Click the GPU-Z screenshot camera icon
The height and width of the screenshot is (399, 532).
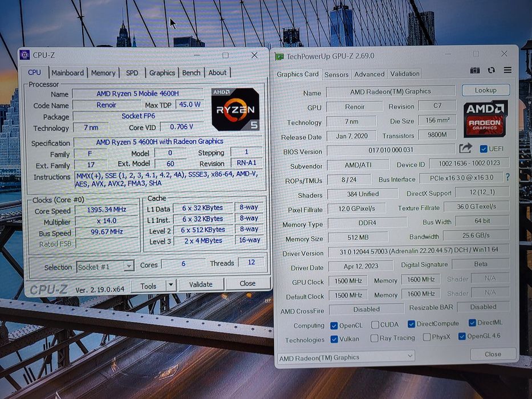point(474,70)
